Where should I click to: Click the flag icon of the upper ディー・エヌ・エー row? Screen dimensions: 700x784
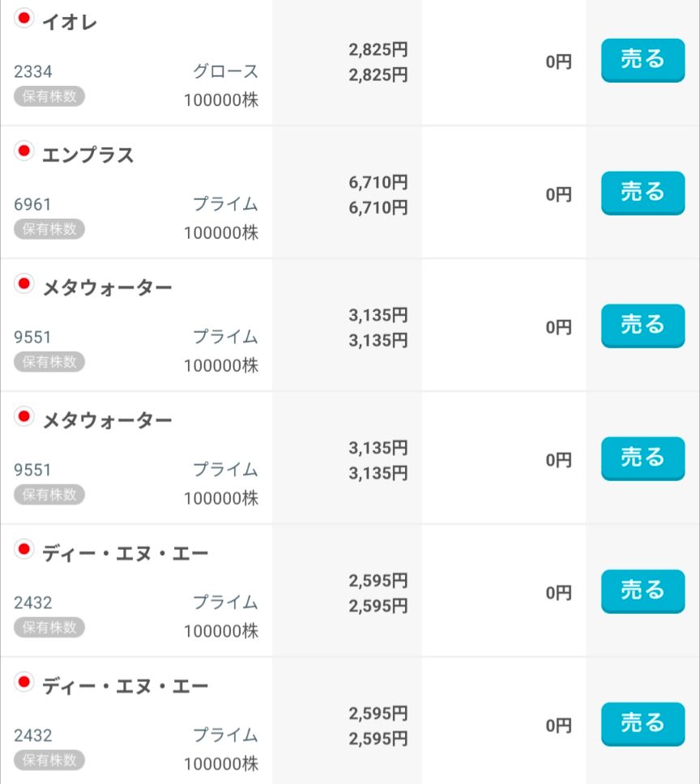click(x=23, y=549)
